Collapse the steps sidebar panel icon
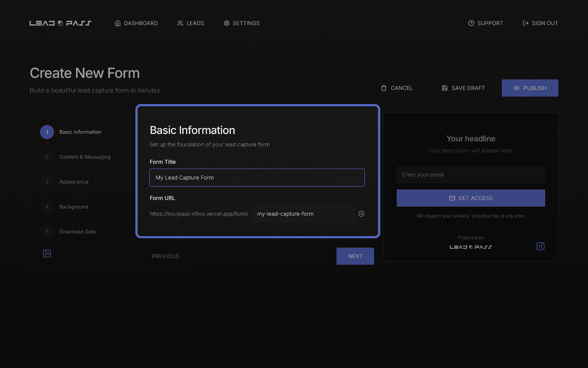 [47, 254]
